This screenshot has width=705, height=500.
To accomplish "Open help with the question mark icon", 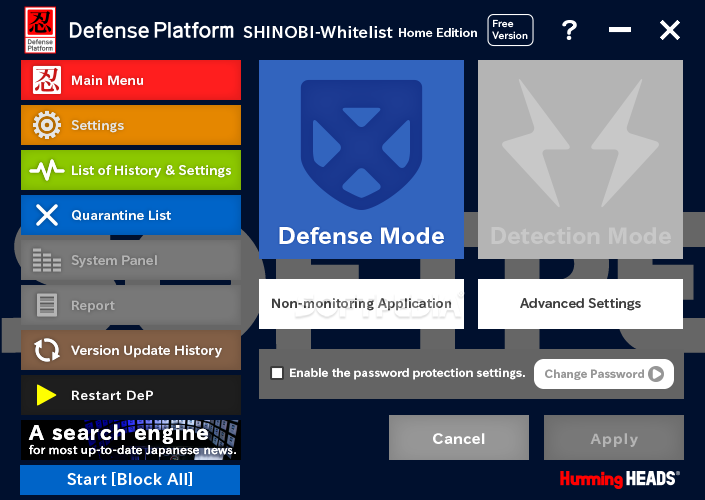I will tap(569, 30).
